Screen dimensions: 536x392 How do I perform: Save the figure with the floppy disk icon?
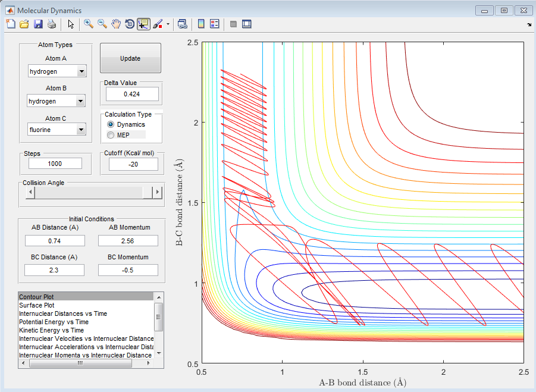(38, 24)
